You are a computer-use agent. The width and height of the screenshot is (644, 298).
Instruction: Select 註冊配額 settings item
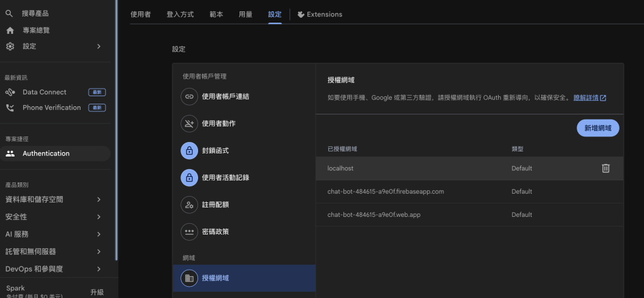click(x=244, y=204)
